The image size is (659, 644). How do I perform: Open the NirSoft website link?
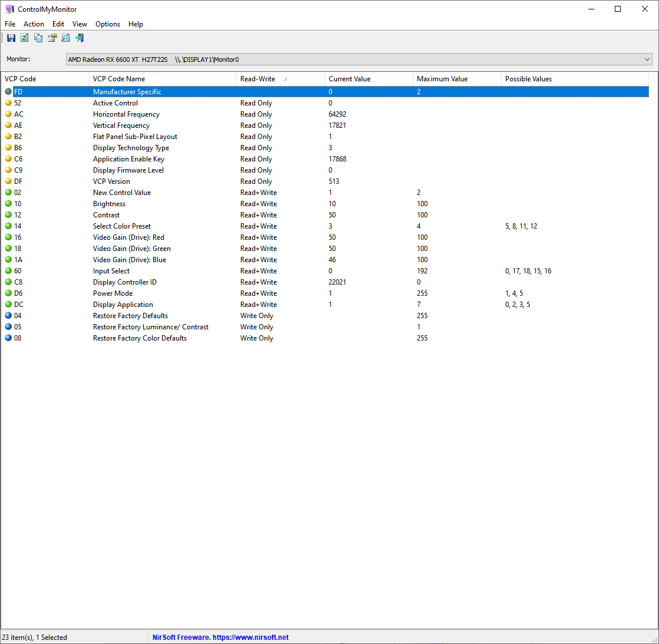click(x=220, y=638)
